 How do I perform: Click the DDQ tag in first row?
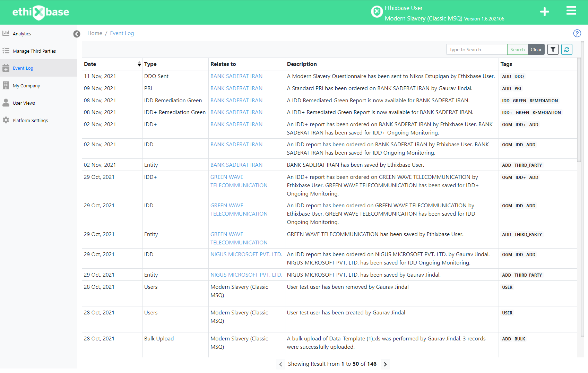519,77
